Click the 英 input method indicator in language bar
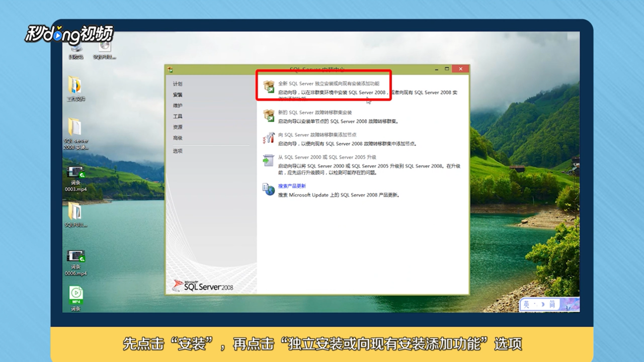Image resolution: width=644 pixels, height=362 pixels. [526, 304]
